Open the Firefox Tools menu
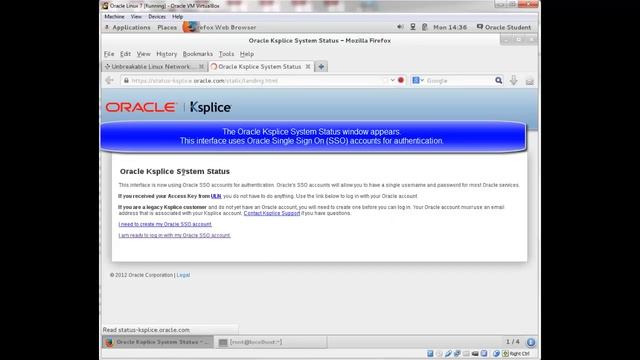This screenshot has height=360, width=640. 226,54
